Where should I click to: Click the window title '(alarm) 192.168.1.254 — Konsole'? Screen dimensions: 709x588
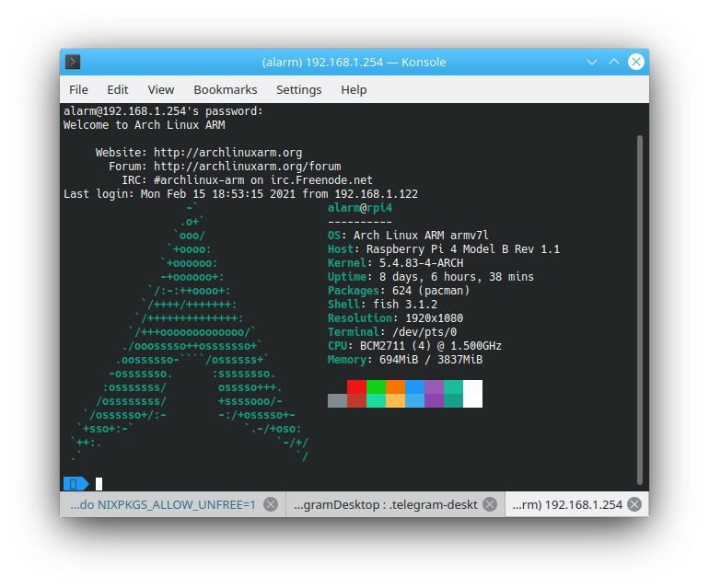[354, 62]
